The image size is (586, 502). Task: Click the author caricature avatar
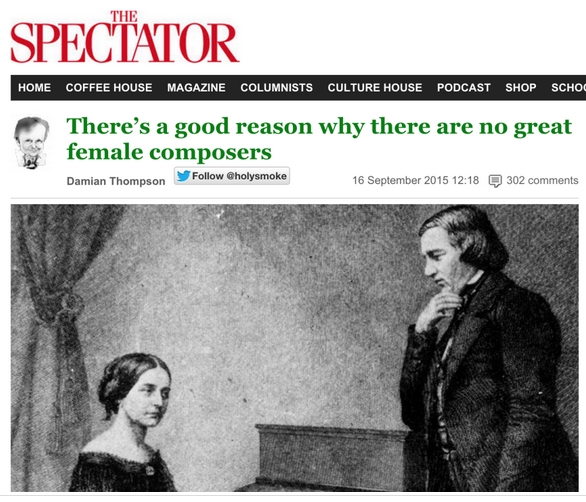click(32, 143)
